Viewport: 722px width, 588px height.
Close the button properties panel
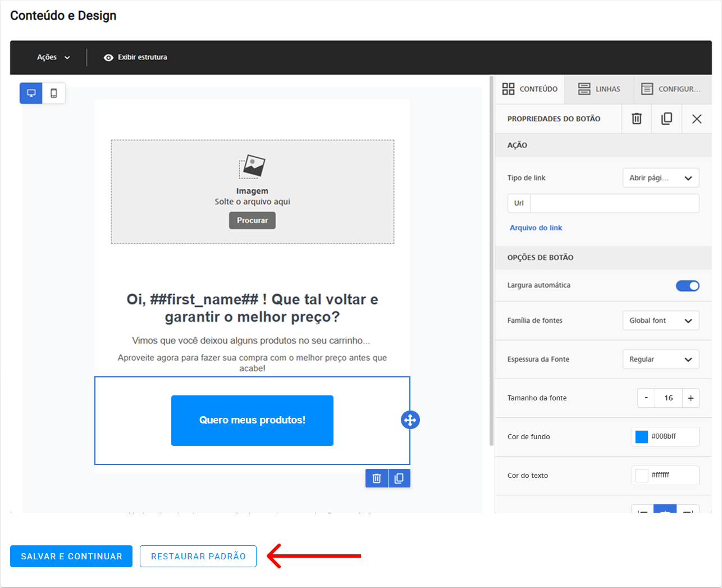click(x=697, y=118)
